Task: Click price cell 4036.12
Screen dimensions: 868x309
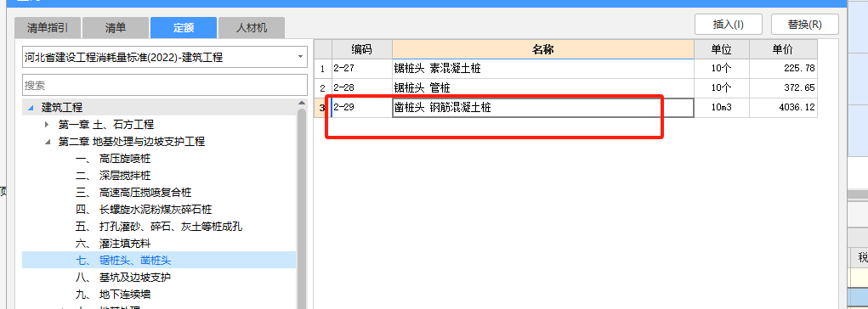Action: (783, 108)
